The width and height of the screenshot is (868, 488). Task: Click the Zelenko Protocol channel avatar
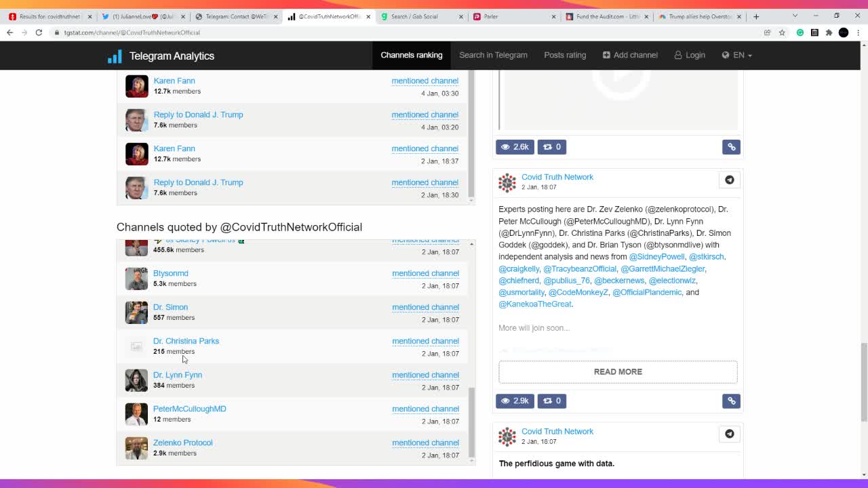tap(136, 448)
